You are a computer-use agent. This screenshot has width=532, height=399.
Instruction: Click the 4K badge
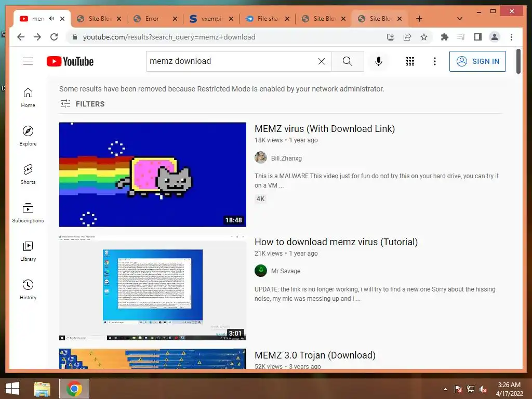[260, 199]
